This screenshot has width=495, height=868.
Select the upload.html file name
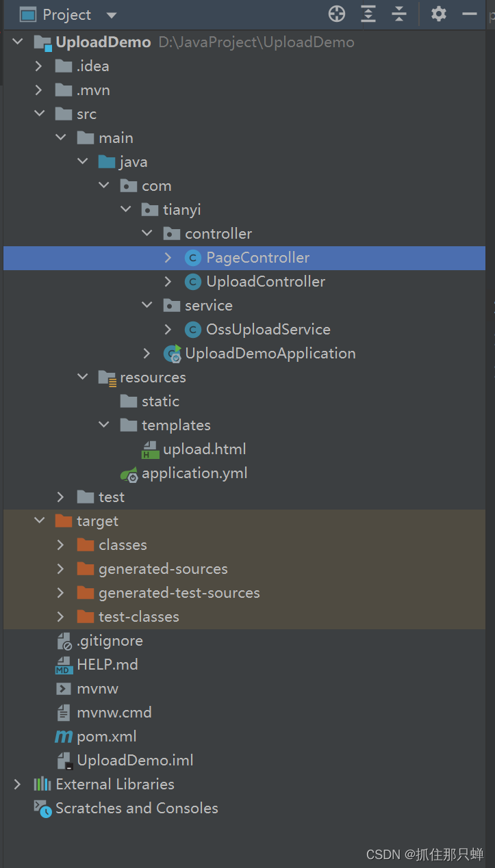205,449
